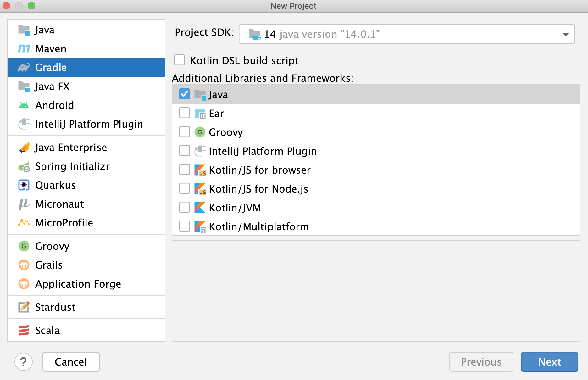Click the Java Enterprise icon
The height and width of the screenshot is (380, 588).
click(x=24, y=147)
